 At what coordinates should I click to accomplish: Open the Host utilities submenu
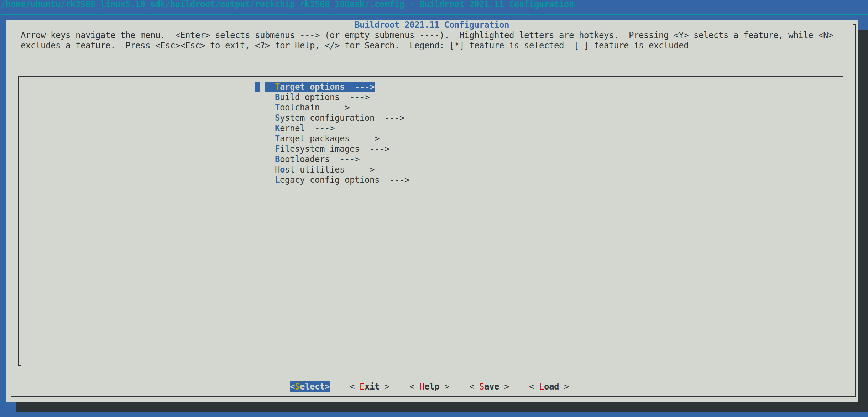coord(309,169)
